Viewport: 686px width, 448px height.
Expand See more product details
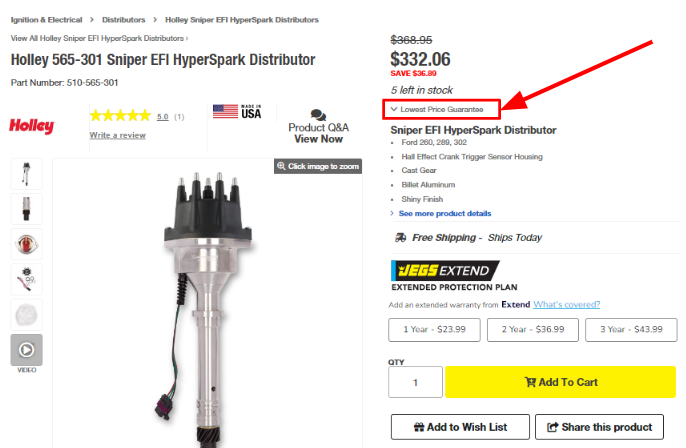click(x=444, y=213)
